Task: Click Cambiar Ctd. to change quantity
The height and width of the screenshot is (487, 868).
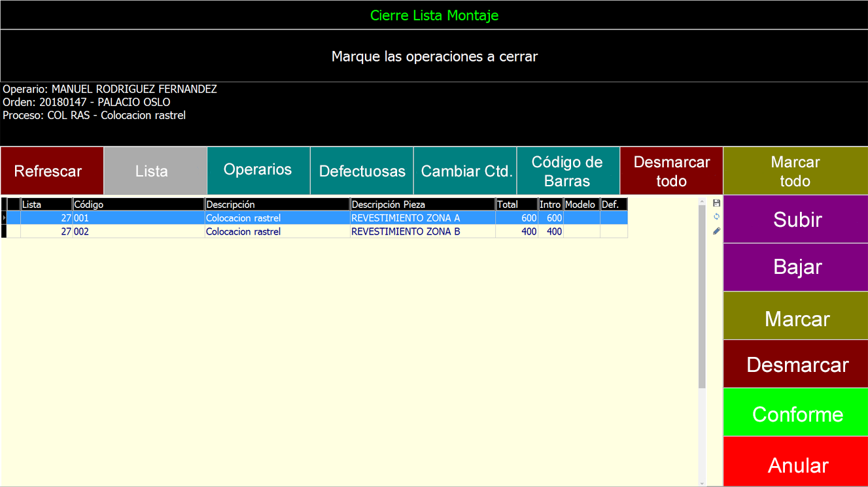Action: coord(465,171)
